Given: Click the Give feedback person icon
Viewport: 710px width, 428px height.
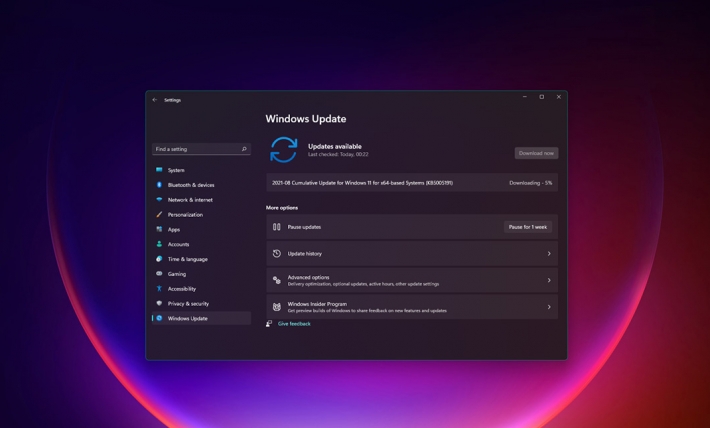Looking at the screenshot, I should point(269,323).
